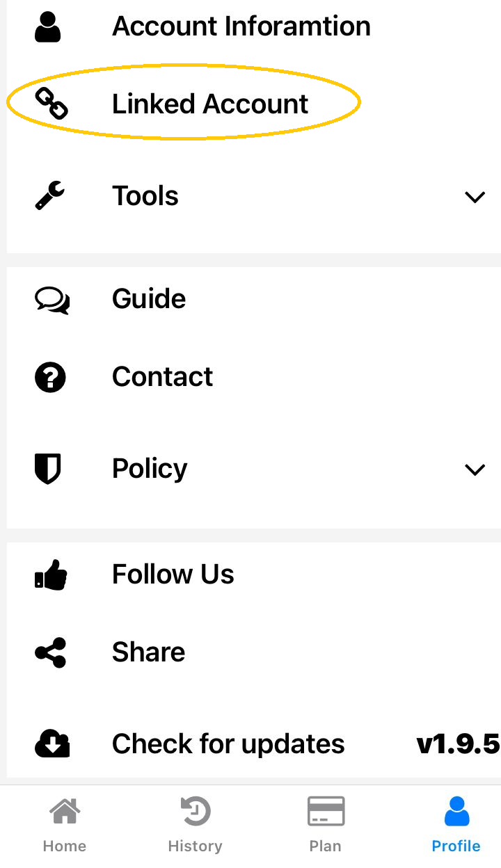Open the History tab
Screen dimensions: 501x868
coord(195,824)
